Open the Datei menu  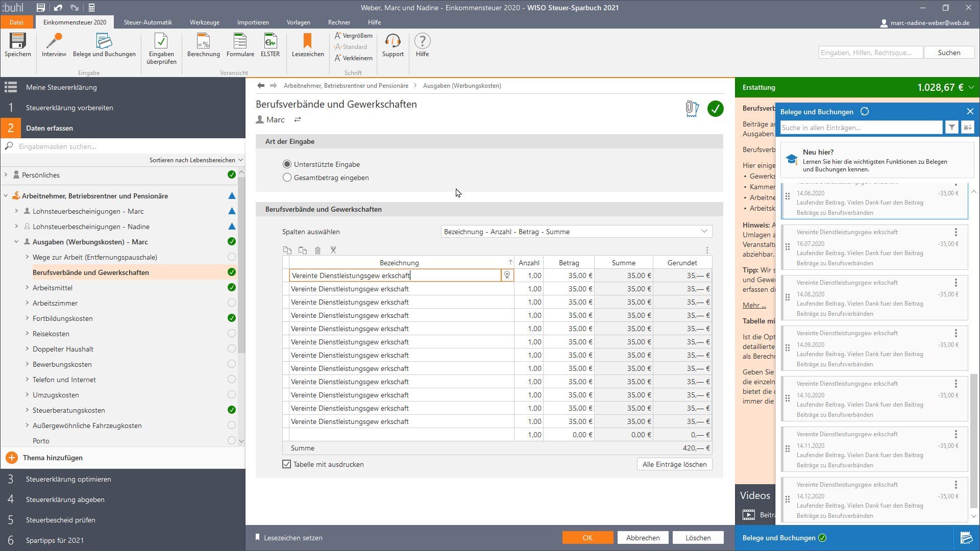[16, 22]
